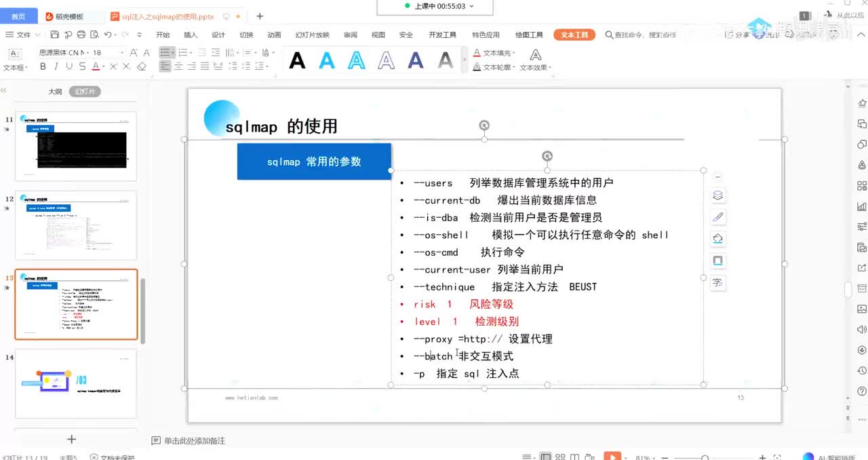Toggle Center paragraph alignment
This screenshot has height=460, width=868.
178,66
